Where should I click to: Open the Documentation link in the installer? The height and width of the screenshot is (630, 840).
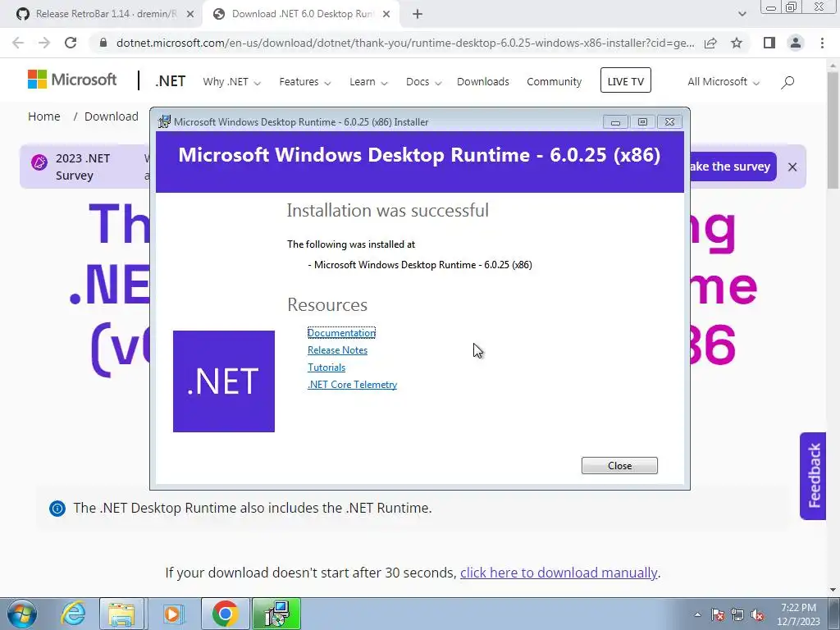pos(341,333)
